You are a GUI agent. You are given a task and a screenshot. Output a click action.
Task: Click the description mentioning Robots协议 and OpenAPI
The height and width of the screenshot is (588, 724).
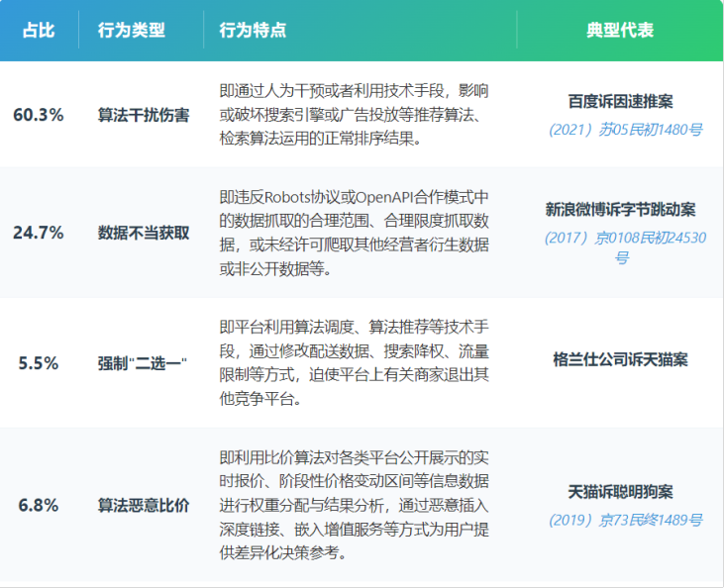point(354,233)
